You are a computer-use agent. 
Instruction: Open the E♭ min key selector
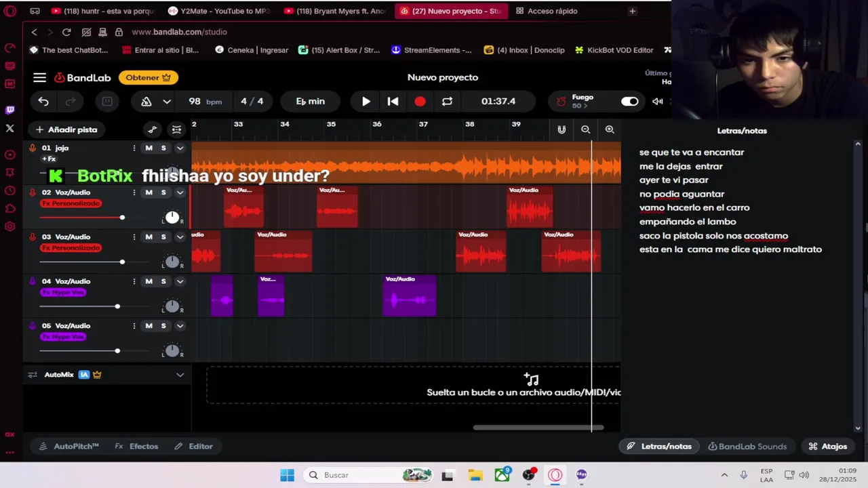click(311, 102)
